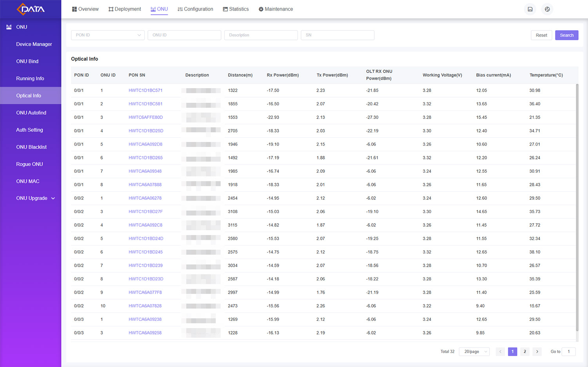Viewport: 588px width, 367px height.
Task: Click the Maintenance gear icon
Action: click(261, 9)
